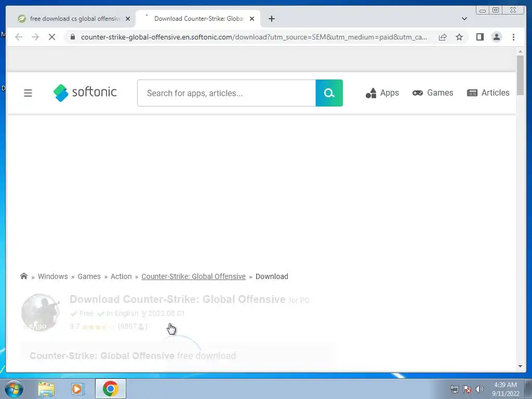This screenshot has height=399, width=532.
Task: Stop loading the page
Action: click(x=52, y=37)
